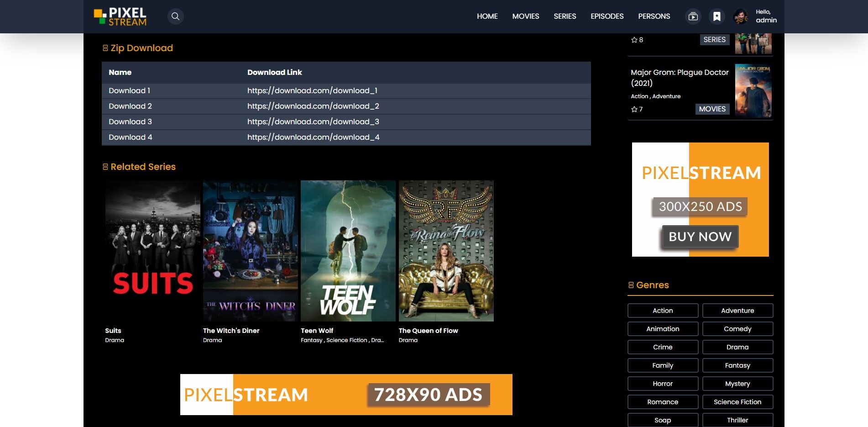Open the Teen Wolf poster
This screenshot has width=868, height=427.
tap(348, 251)
